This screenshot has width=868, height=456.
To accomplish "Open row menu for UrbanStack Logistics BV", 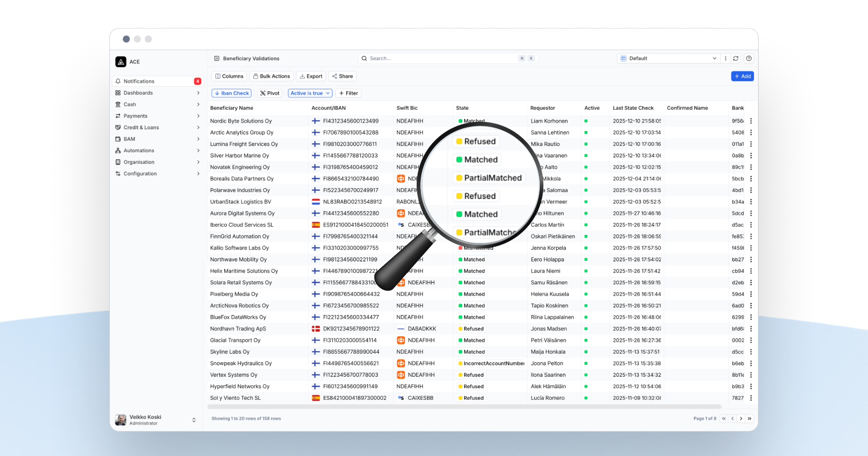I will coord(751,202).
